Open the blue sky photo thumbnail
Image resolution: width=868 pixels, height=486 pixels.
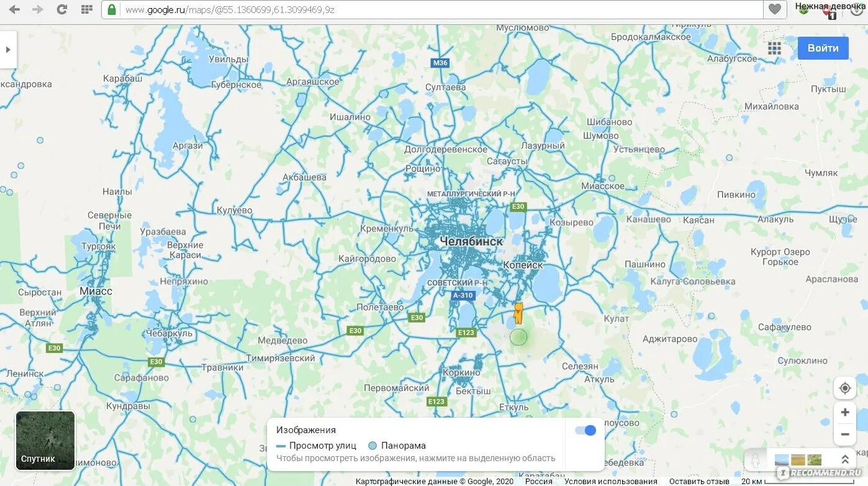click(x=782, y=460)
